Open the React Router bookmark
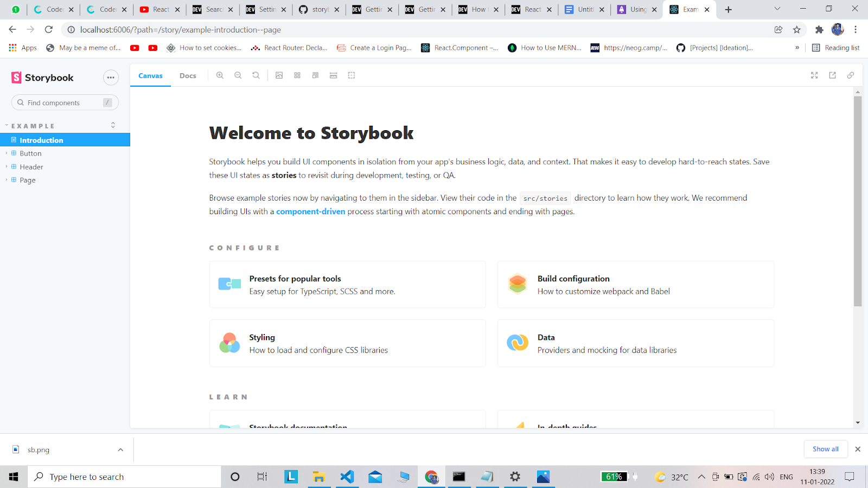This screenshot has width=868, height=488. pyautogui.click(x=289, y=48)
